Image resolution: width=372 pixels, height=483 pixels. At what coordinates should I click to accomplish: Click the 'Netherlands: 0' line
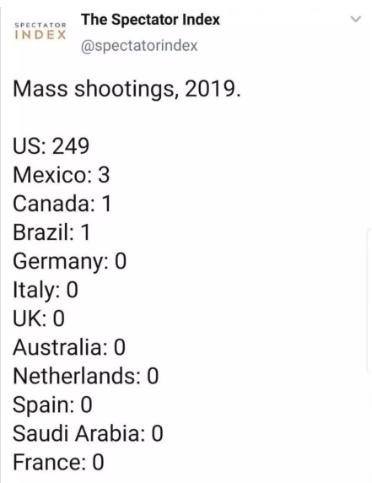(86, 376)
